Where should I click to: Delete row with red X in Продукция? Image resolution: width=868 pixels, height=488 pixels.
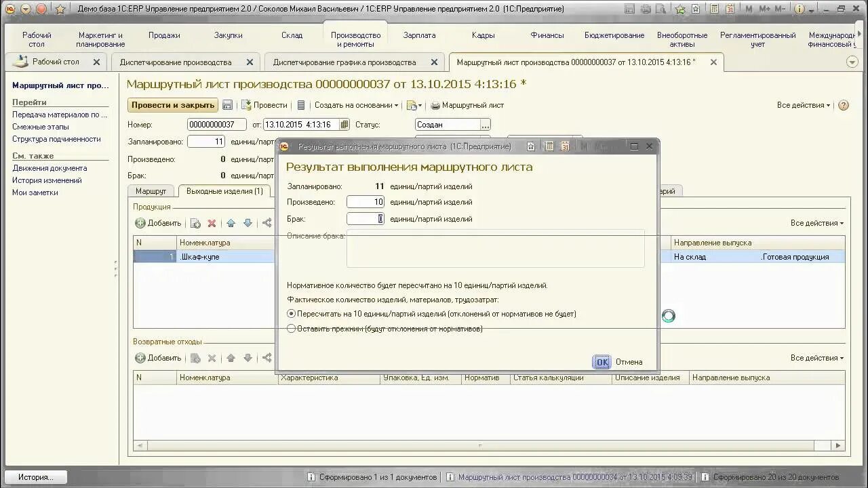(x=212, y=223)
